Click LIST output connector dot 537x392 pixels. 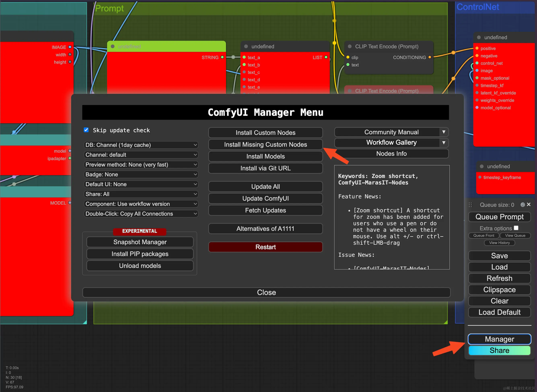(326, 57)
